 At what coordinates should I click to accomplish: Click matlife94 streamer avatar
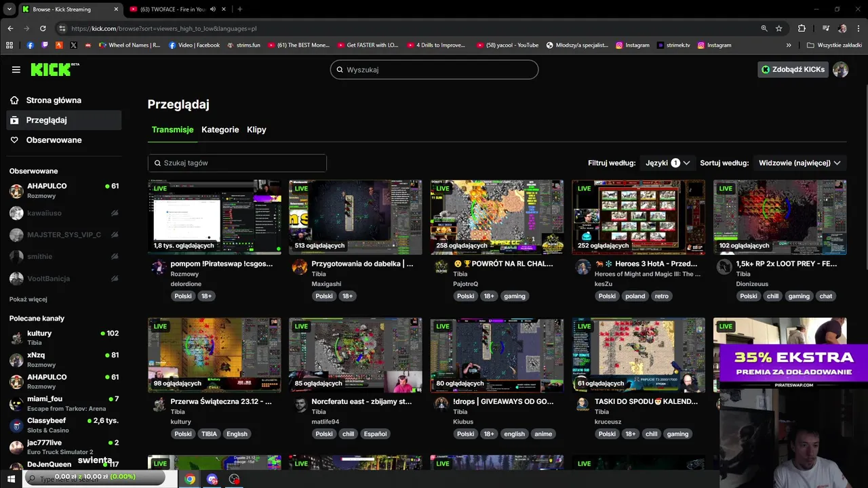[300, 405]
